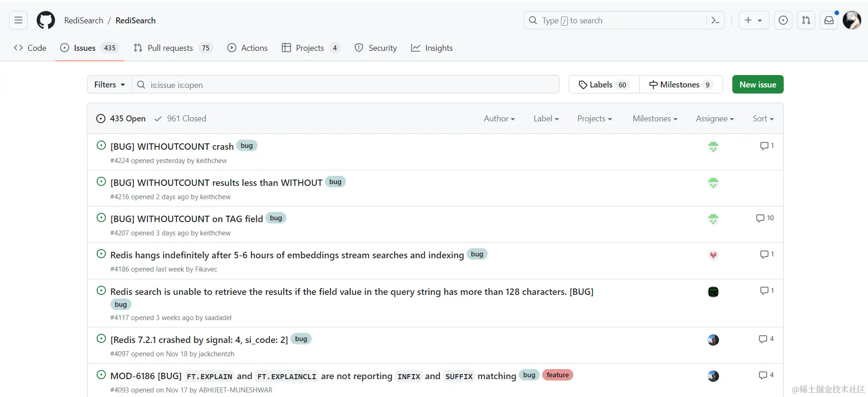Open the Labels 60 page
The image size is (868, 397).
point(604,84)
